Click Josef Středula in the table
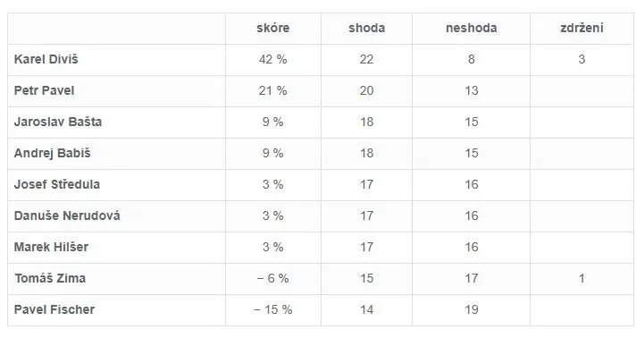Screen dimensions: 644x338 (x=57, y=184)
